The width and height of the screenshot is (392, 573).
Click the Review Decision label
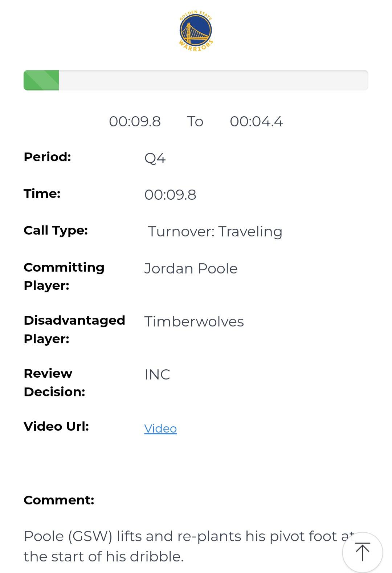54,382
